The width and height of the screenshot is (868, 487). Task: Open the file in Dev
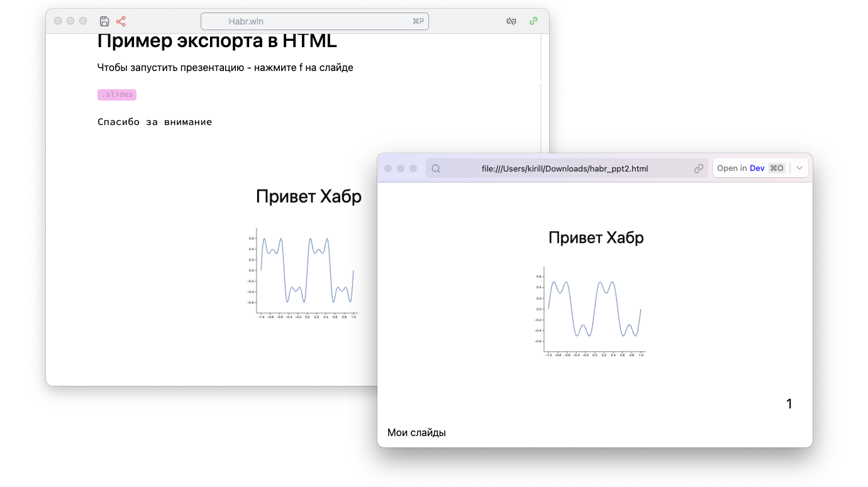point(757,168)
